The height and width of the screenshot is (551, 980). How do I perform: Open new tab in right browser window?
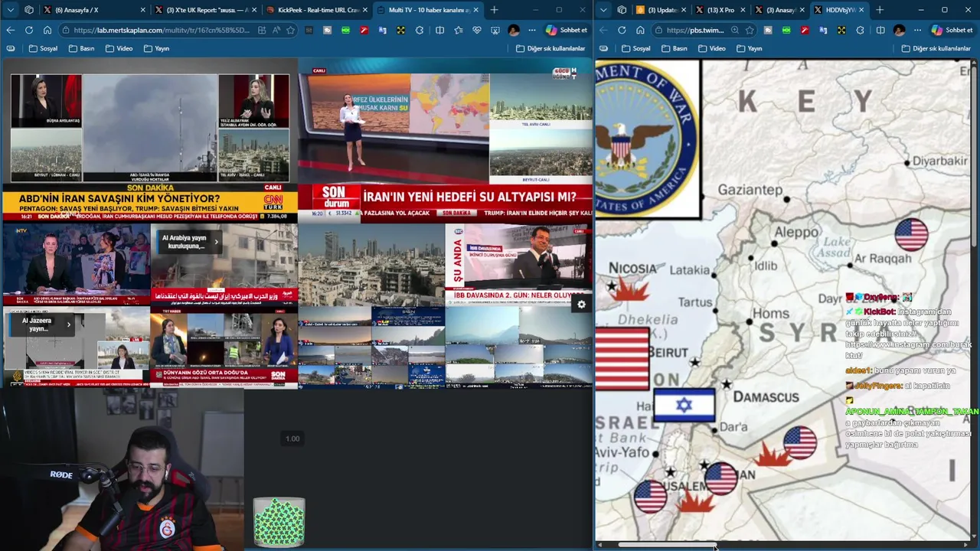880,10
